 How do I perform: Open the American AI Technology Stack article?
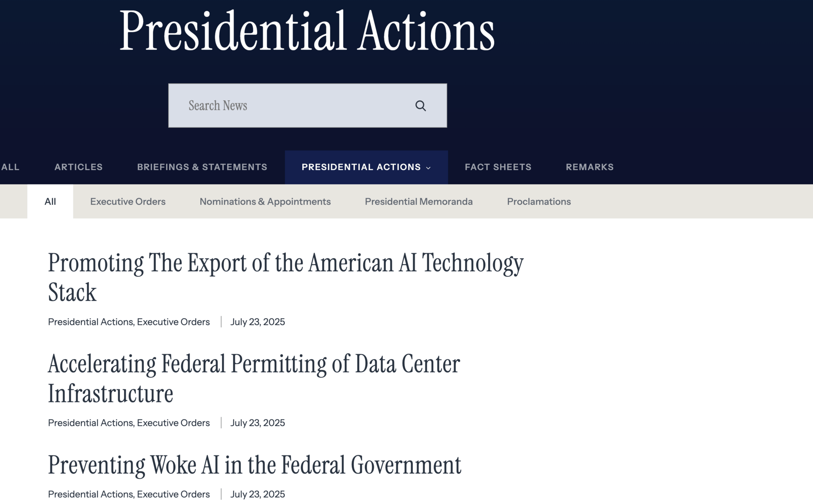286,277
